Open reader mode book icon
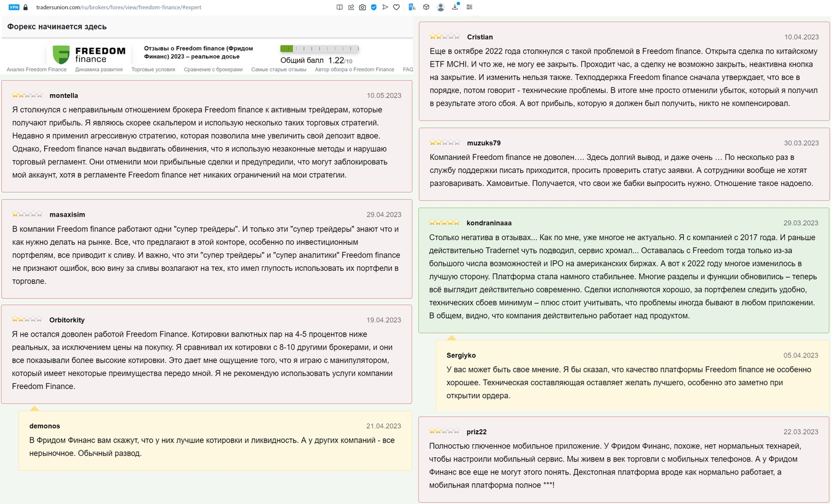Viewport: 831px width, 504px height. tap(340, 7)
